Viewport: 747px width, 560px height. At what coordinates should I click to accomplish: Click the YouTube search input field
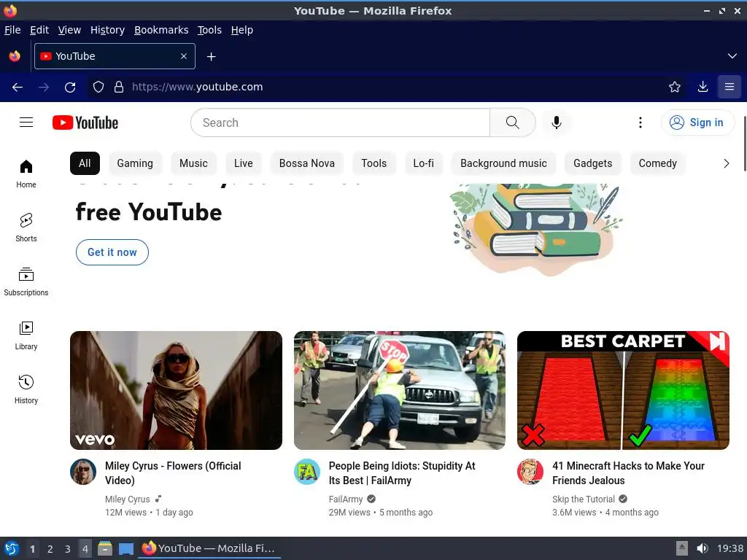tap(340, 122)
